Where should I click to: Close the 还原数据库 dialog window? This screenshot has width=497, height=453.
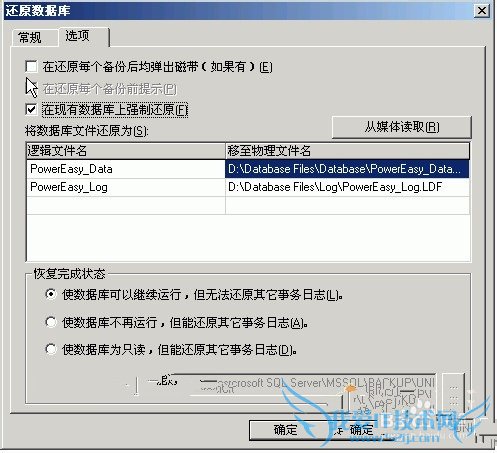coord(482,11)
